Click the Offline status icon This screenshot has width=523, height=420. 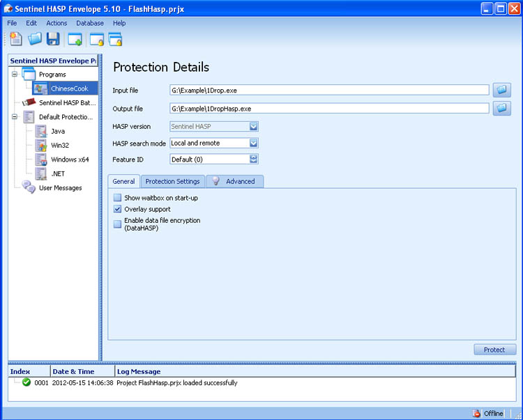click(x=476, y=413)
